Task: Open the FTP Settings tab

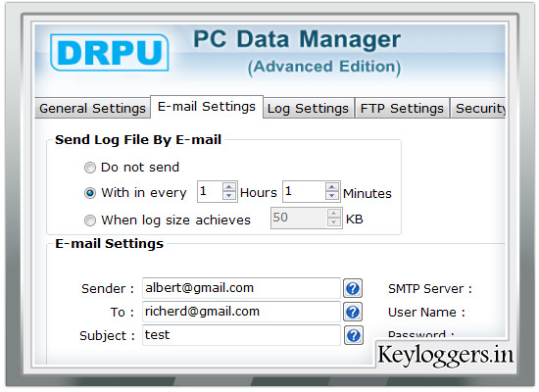Action: click(402, 109)
